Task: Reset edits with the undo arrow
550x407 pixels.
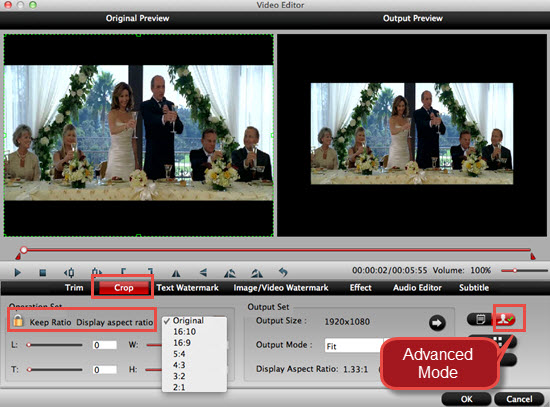Action: [x=283, y=272]
